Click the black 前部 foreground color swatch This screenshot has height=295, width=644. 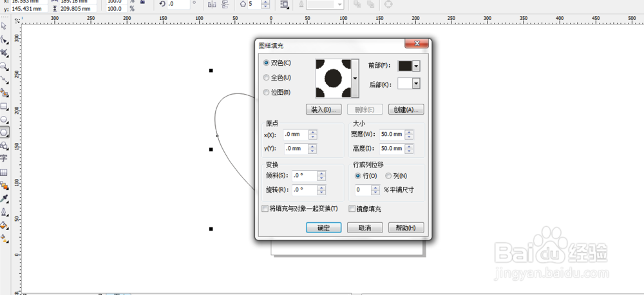[x=405, y=66]
